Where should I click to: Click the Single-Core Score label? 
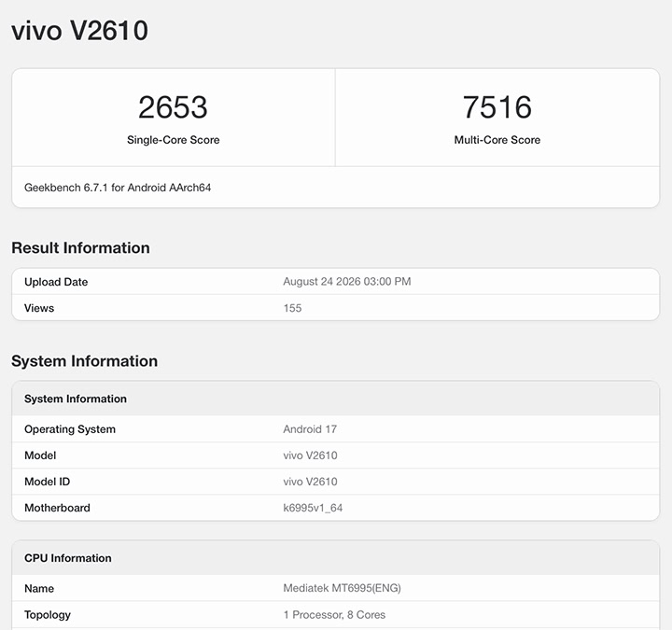pyautogui.click(x=174, y=140)
